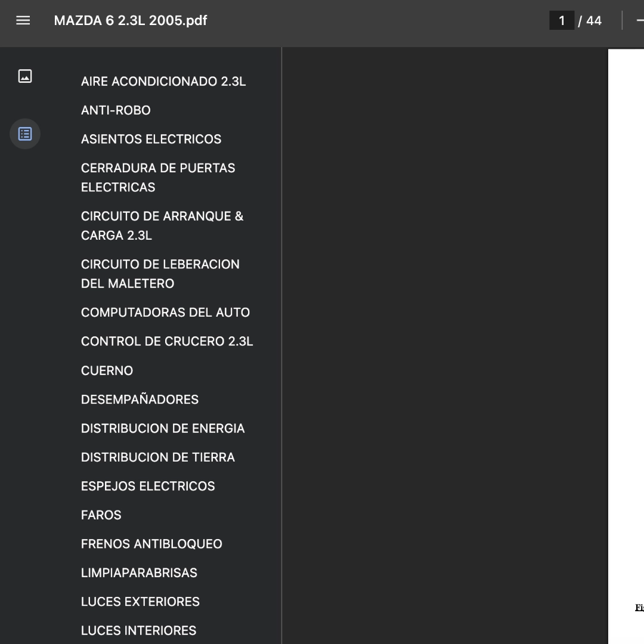The image size is (644, 644).
Task: Click the MAZDA 6 2.3L 2005.pdf title
Action: pos(131,20)
